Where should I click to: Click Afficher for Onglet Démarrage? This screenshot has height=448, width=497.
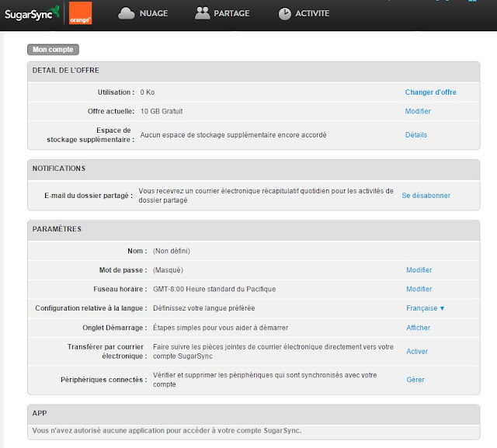click(x=419, y=328)
